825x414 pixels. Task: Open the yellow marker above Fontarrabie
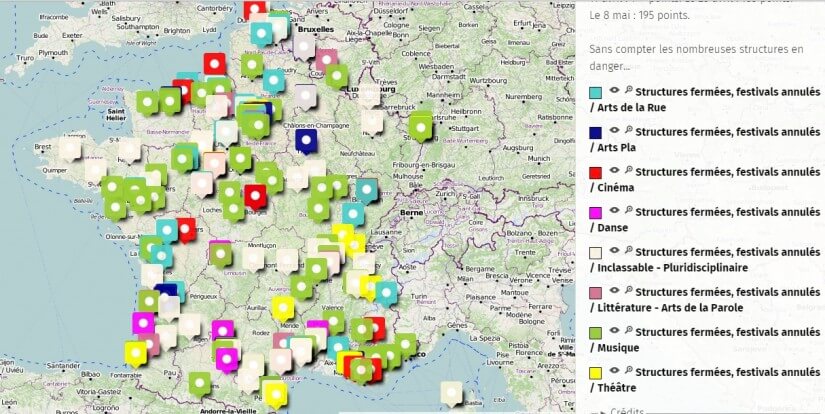[x=136, y=354]
